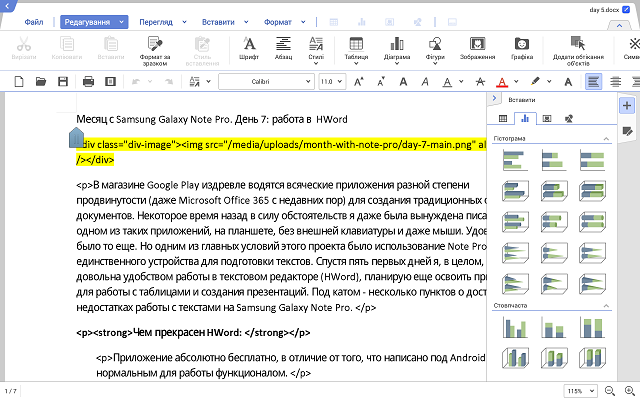Open the image tab icon in the side panel
640x400 pixels.
coord(547,118)
